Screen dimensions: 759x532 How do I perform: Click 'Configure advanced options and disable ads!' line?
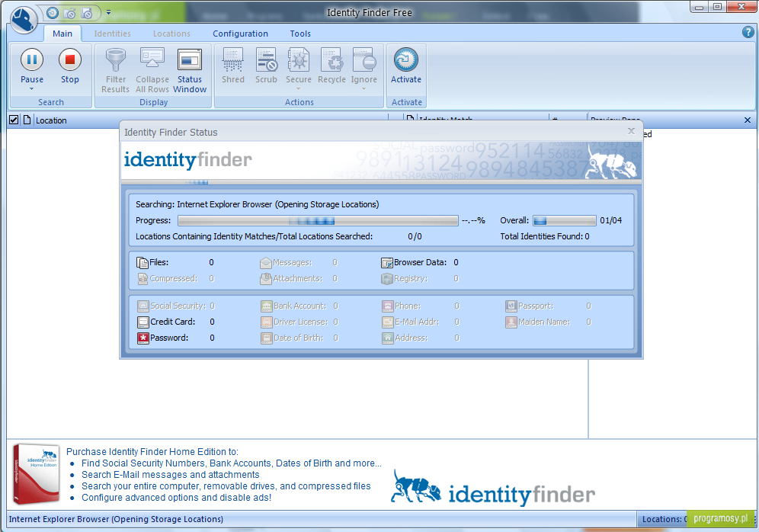[176, 498]
